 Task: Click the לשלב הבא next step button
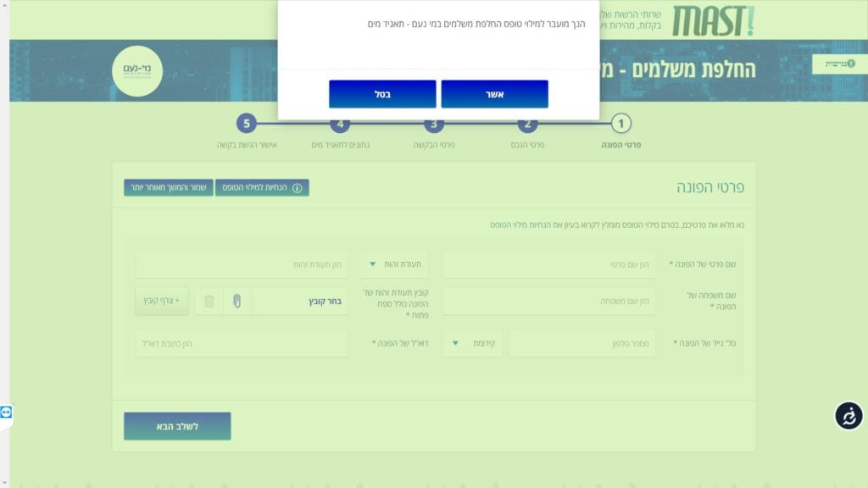(177, 426)
